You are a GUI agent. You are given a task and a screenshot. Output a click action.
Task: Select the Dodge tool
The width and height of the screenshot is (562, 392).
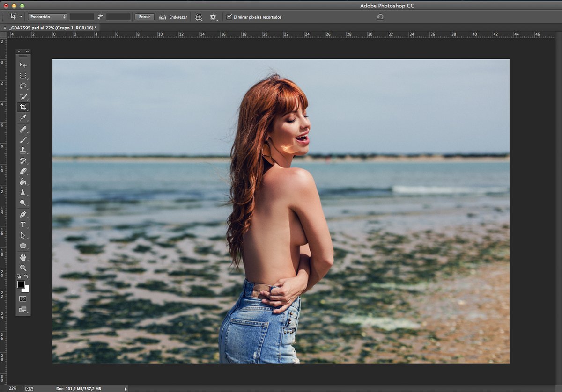click(x=23, y=203)
